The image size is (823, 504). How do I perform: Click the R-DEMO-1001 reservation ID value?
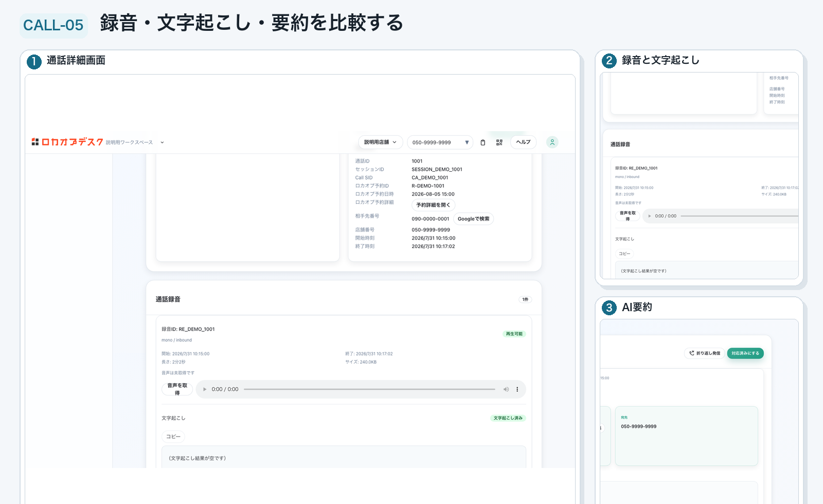pyautogui.click(x=428, y=186)
